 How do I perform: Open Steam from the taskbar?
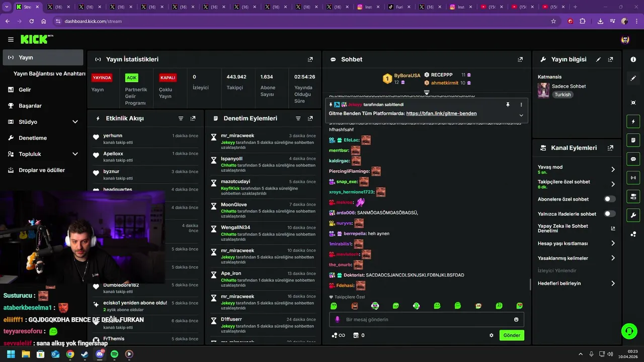point(85,354)
